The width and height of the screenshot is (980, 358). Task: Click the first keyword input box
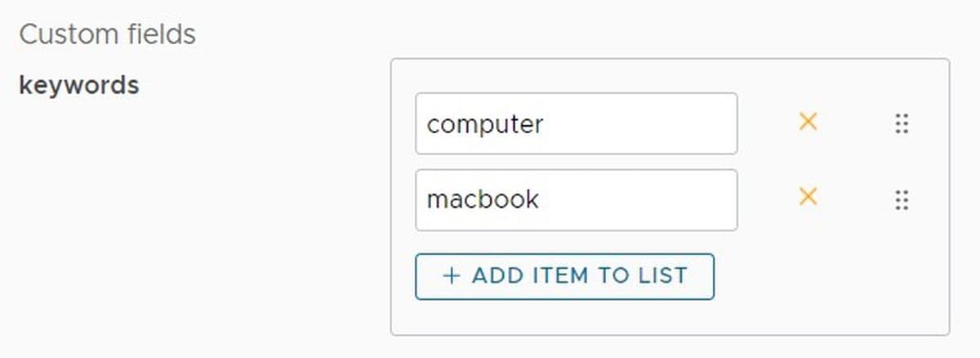pos(576,123)
